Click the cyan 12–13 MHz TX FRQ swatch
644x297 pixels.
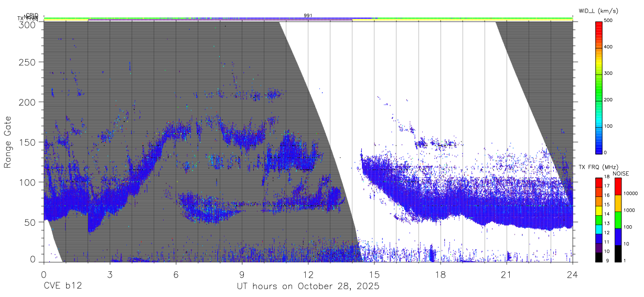(x=599, y=229)
